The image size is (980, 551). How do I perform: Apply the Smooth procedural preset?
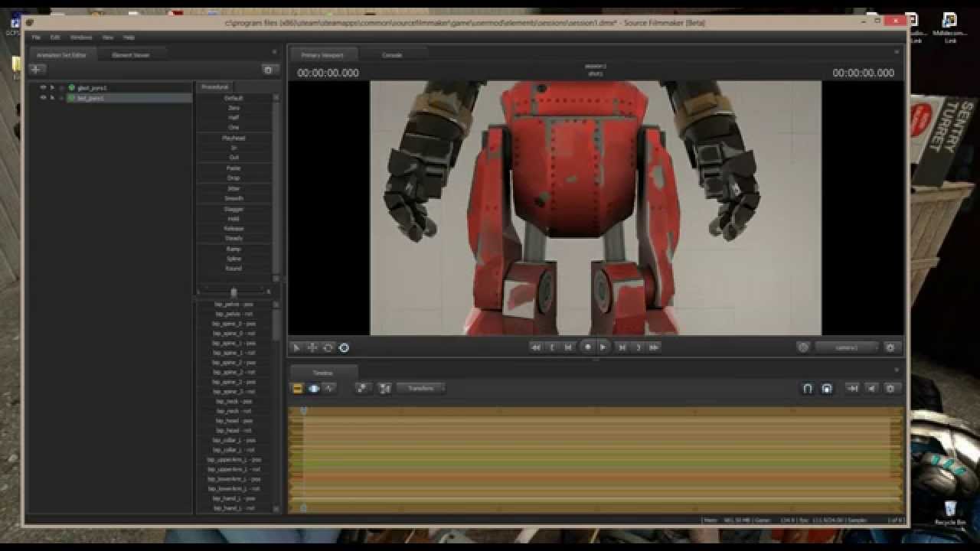tap(234, 198)
